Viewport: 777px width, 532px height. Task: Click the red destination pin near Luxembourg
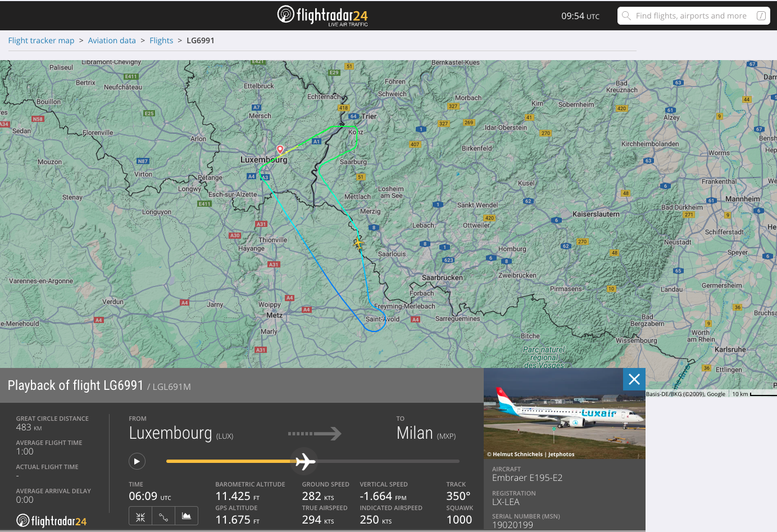pyautogui.click(x=280, y=149)
